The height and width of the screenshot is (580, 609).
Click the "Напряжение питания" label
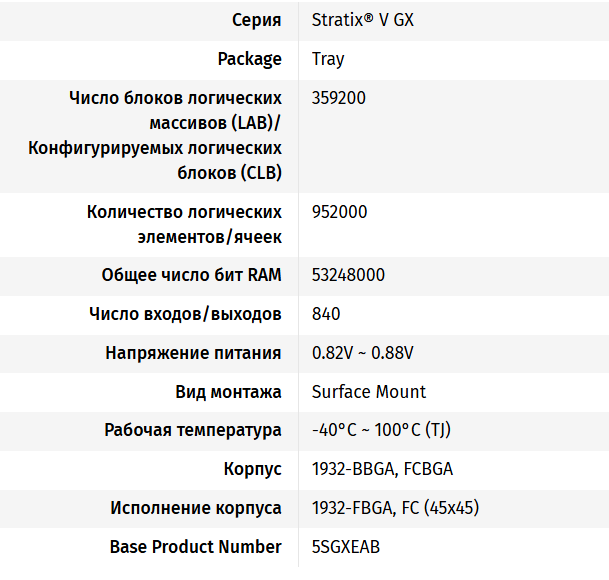coord(193,353)
